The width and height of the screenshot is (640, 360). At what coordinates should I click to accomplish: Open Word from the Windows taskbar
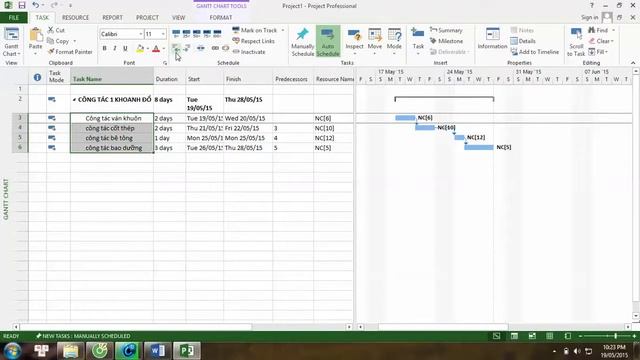click(158, 350)
